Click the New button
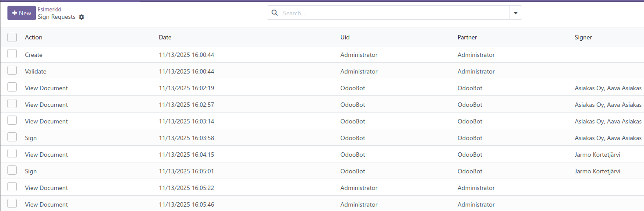644x211 pixels. coord(21,13)
